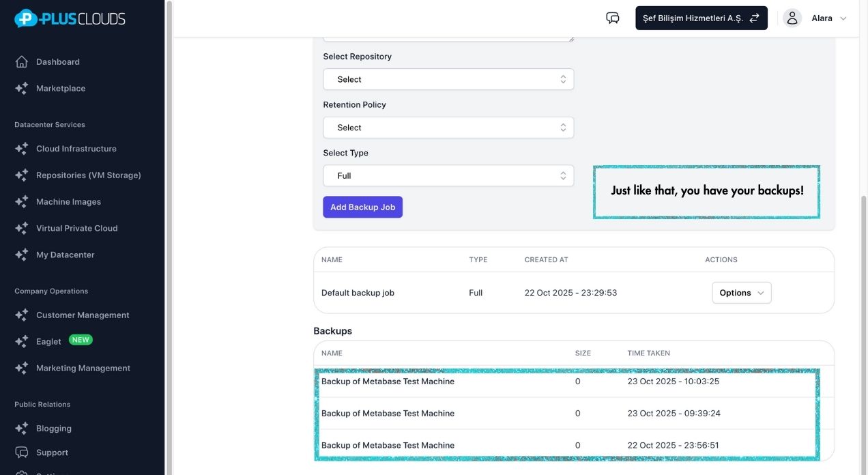
Task: Switch company via Şef Bilişim Hizmetleri button
Action: tap(701, 18)
